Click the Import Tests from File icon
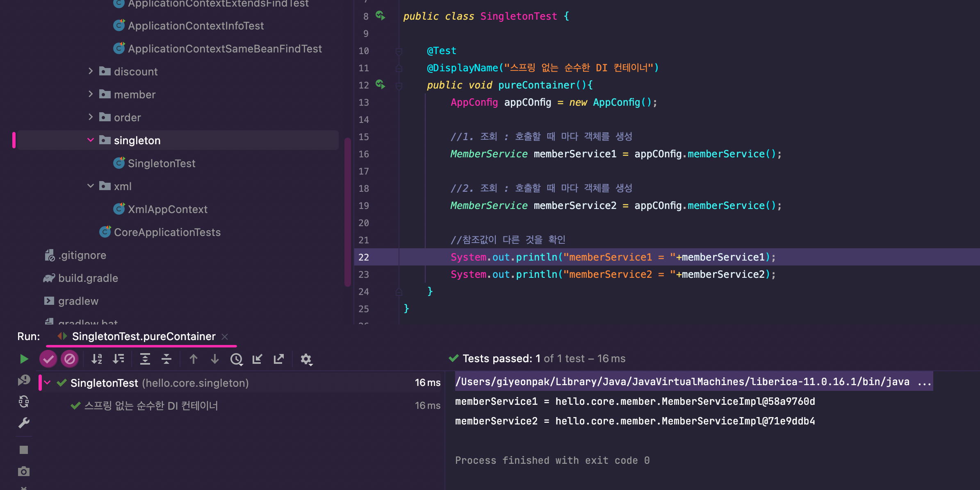The image size is (980, 490). (x=258, y=359)
